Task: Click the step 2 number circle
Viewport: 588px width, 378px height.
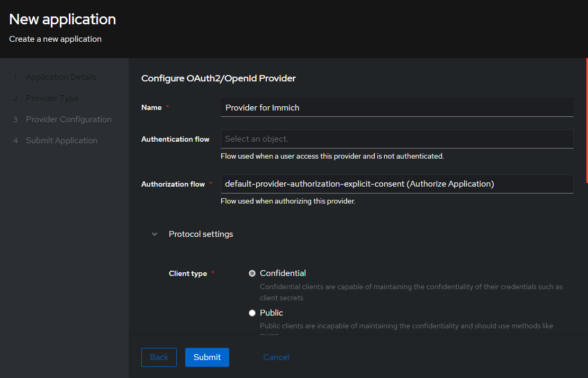Action: pos(15,98)
